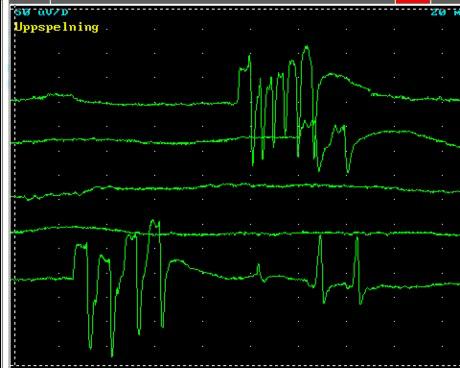Select the small isolated spike on bottom trace
Screen dimensions: 460x368
259,269
